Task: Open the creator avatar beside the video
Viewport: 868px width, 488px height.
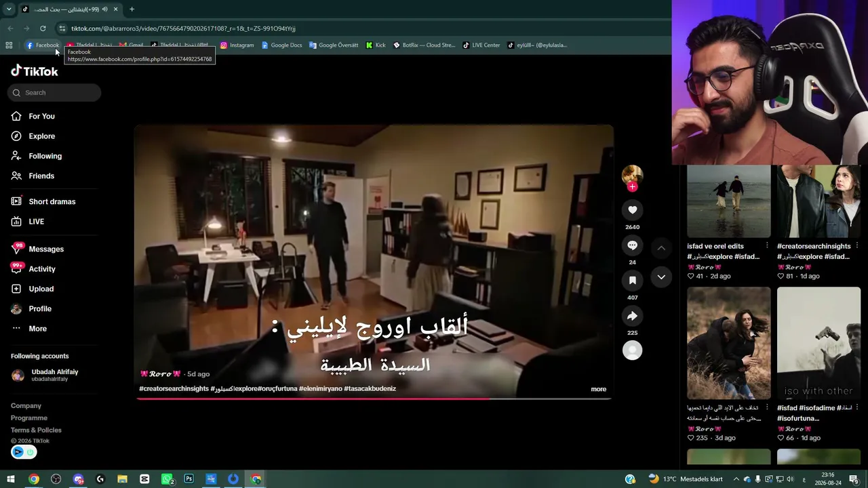Action: pos(632,175)
